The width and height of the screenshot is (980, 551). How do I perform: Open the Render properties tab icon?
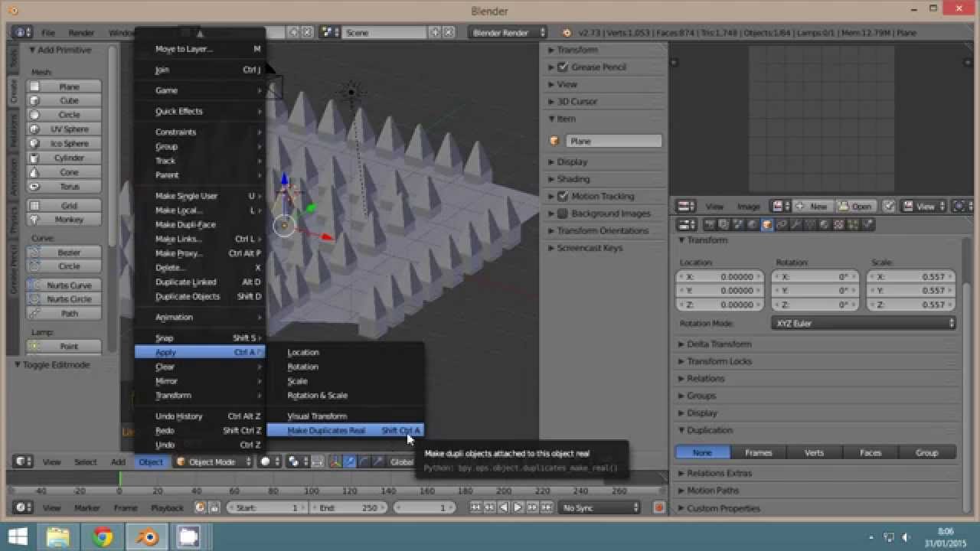710,224
